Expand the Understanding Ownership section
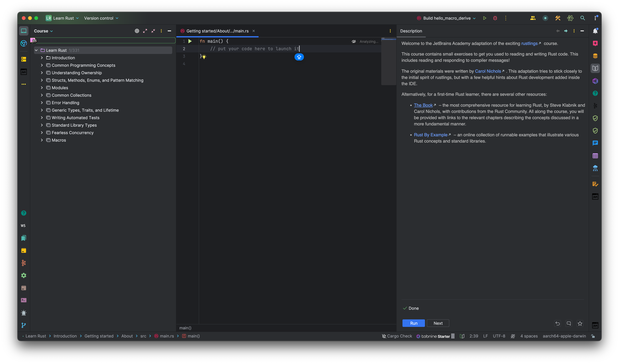This screenshot has width=619, height=364. 42,73
